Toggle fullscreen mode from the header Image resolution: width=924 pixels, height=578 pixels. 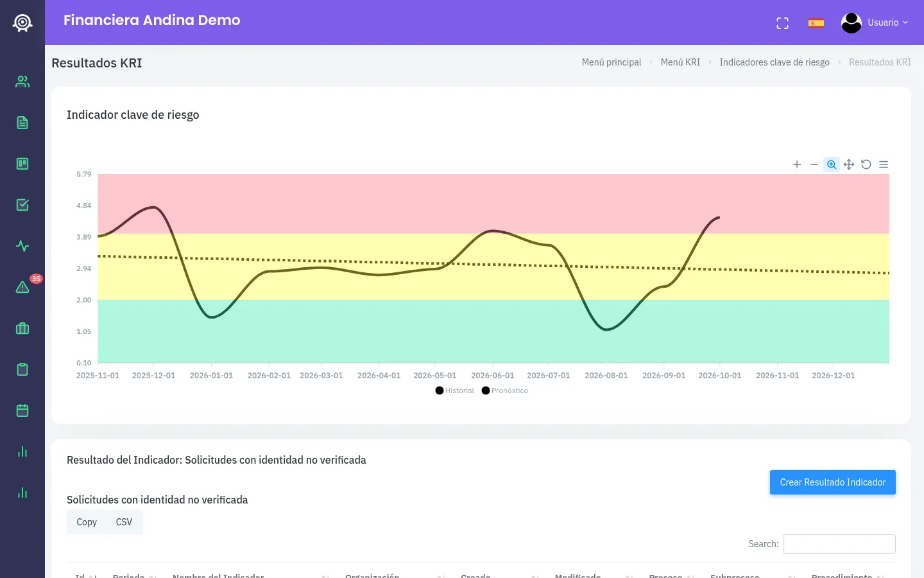click(782, 23)
